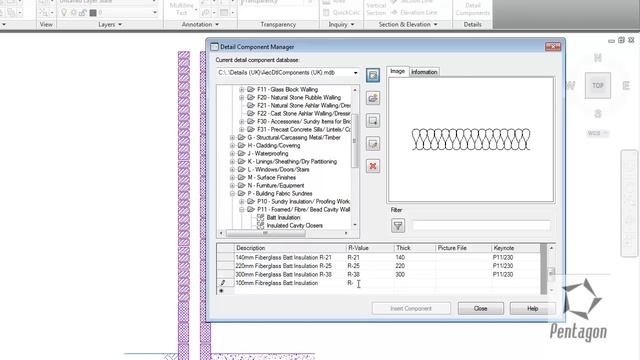Click the tree's horizontal scrollbar thumb

tap(265, 233)
